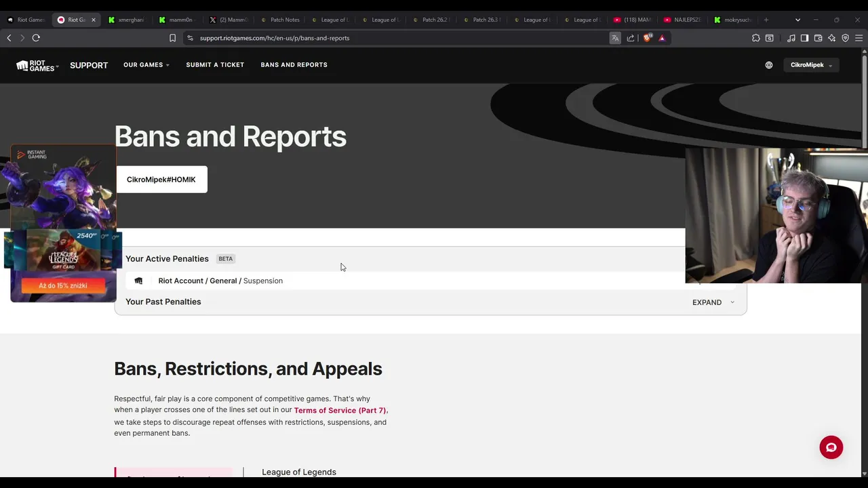Open media playlist music note icon
The height and width of the screenshot is (488, 868).
click(791, 38)
